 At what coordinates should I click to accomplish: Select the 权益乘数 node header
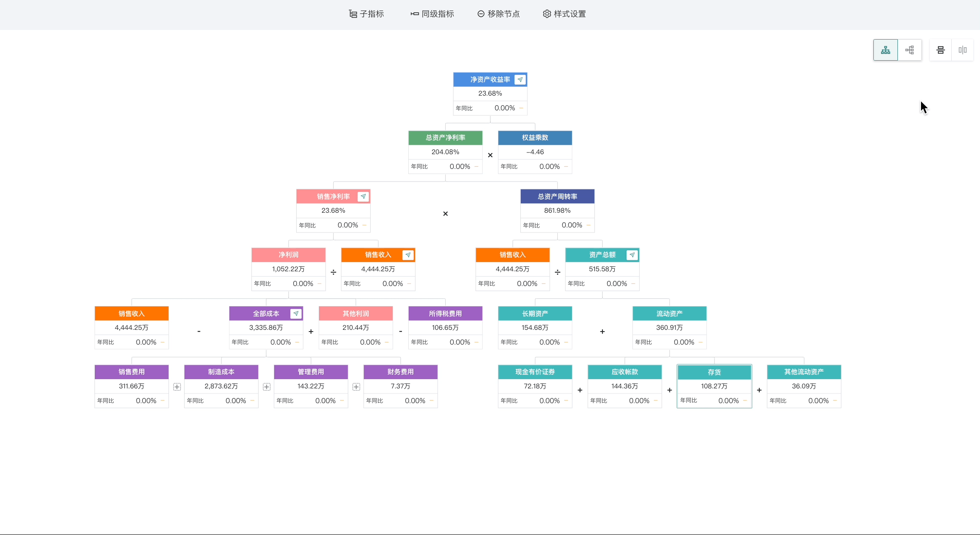[x=535, y=138]
